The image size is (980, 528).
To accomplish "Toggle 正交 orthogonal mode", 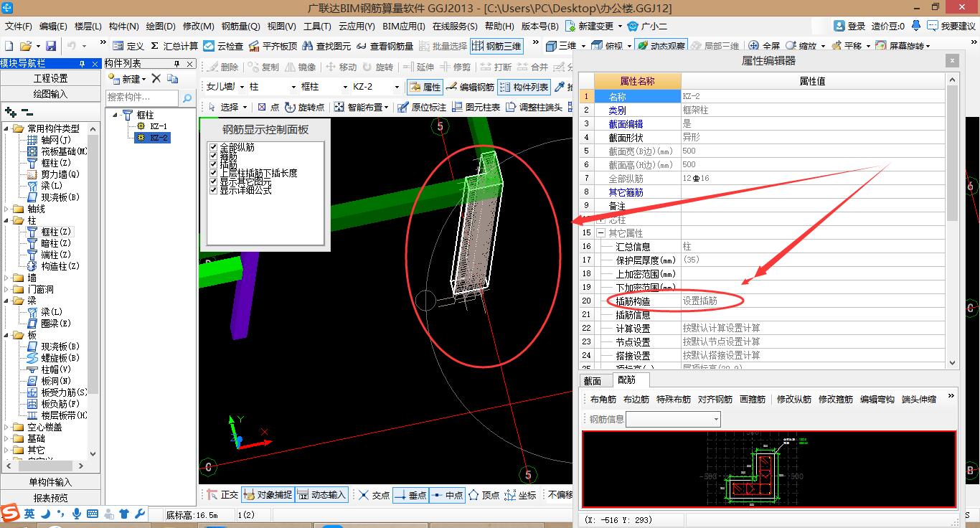I will click(222, 494).
